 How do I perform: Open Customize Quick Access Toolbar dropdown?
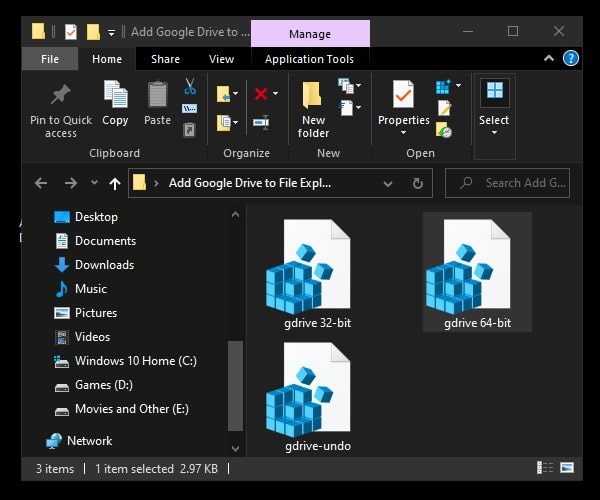click(x=111, y=33)
